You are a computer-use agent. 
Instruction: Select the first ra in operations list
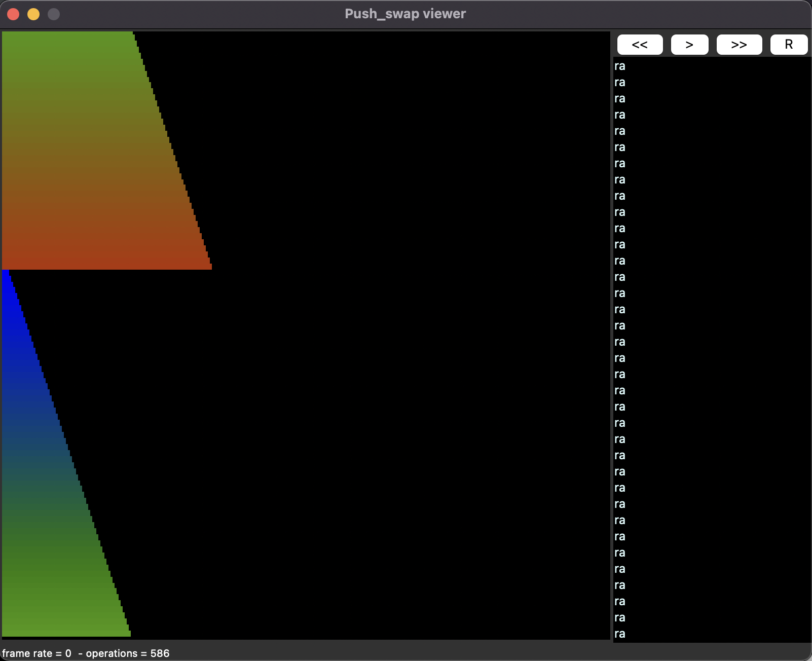[x=620, y=66]
